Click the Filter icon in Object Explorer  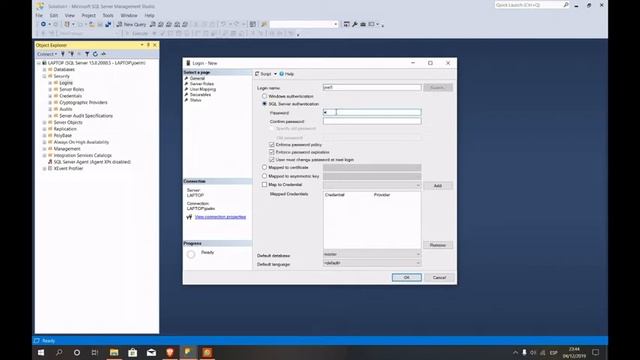(x=87, y=54)
